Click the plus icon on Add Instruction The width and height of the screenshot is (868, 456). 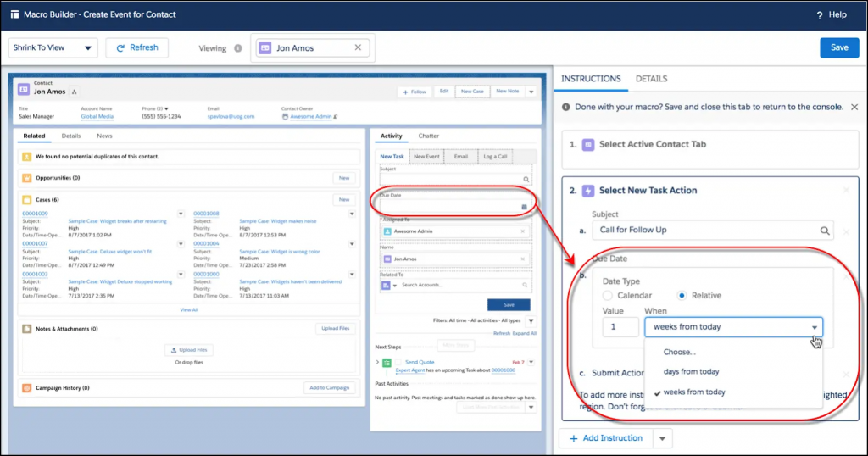574,438
